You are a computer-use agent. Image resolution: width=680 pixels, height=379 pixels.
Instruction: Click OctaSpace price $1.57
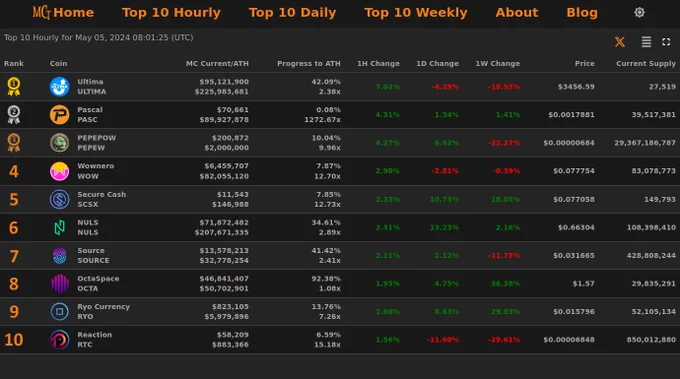click(x=583, y=284)
